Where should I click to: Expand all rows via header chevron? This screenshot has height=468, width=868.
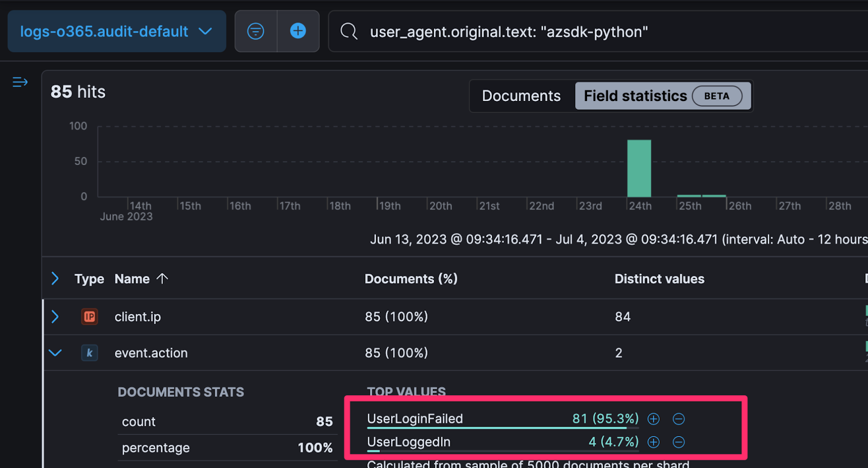(x=55, y=279)
